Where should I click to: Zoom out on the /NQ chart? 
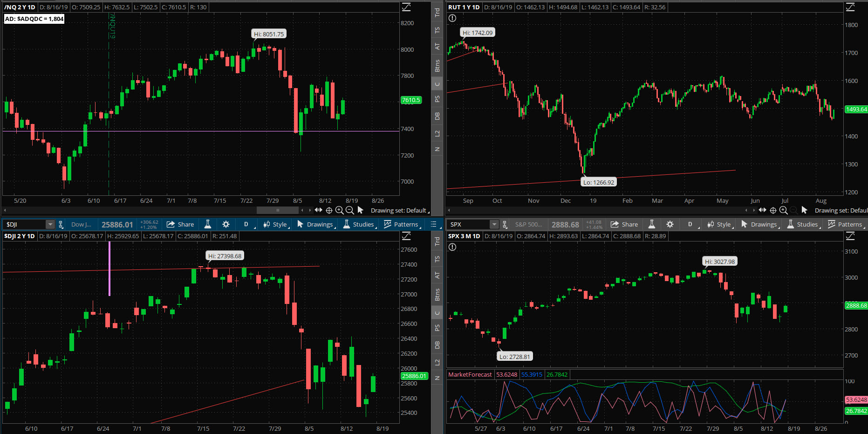tap(349, 210)
